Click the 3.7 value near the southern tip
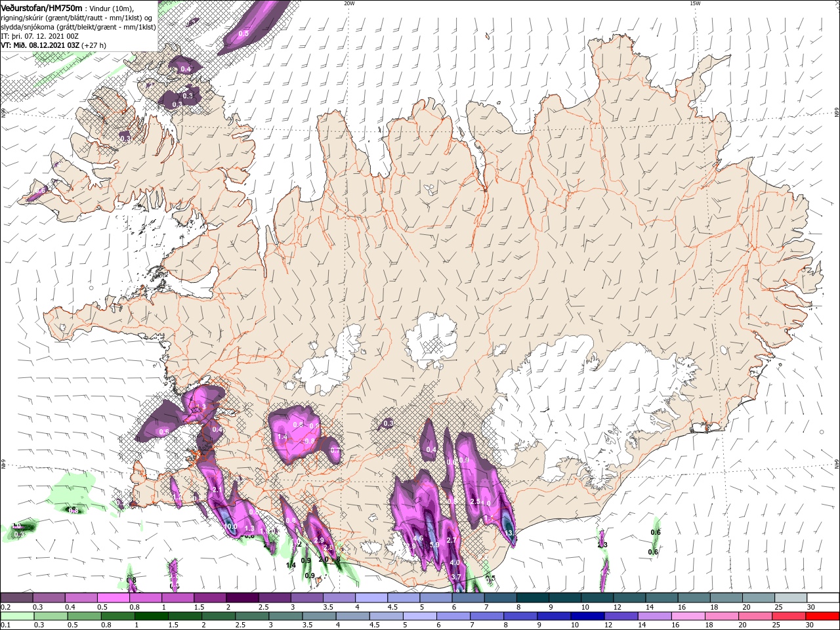The height and width of the screenshot is (630, 840). tap(457, 577)
